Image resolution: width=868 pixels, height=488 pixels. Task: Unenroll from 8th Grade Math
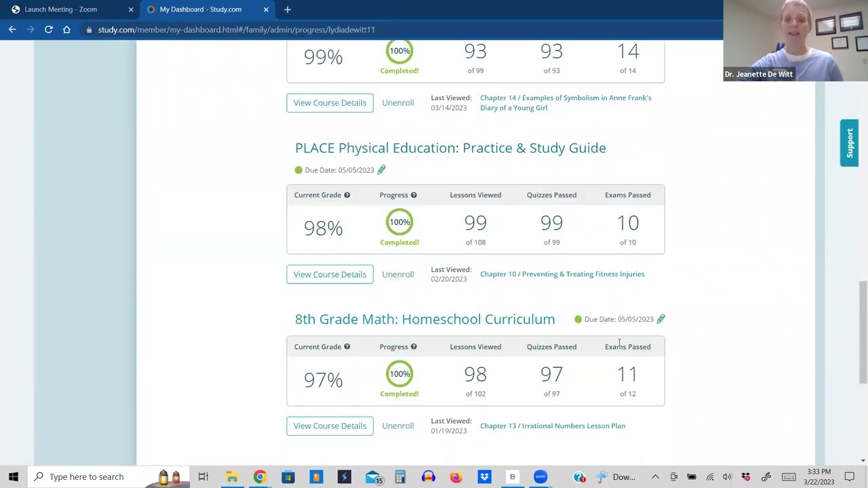tap(397, 426)
